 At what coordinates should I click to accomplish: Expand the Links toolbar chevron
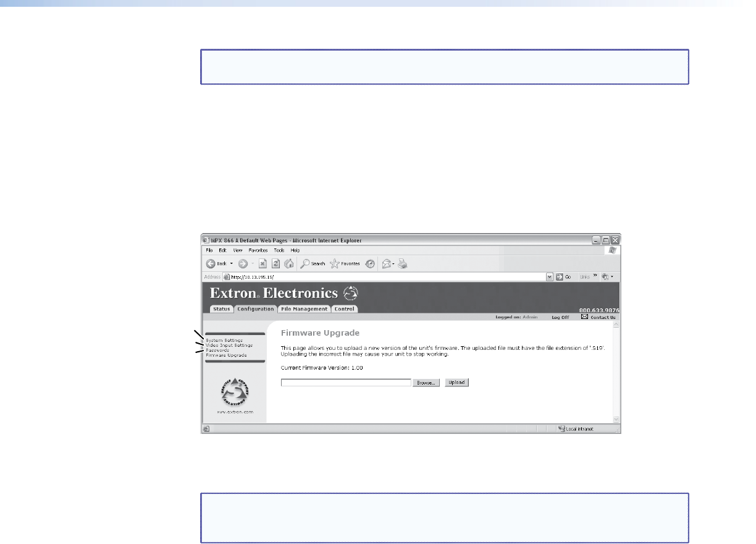click(x=595, y=276)
